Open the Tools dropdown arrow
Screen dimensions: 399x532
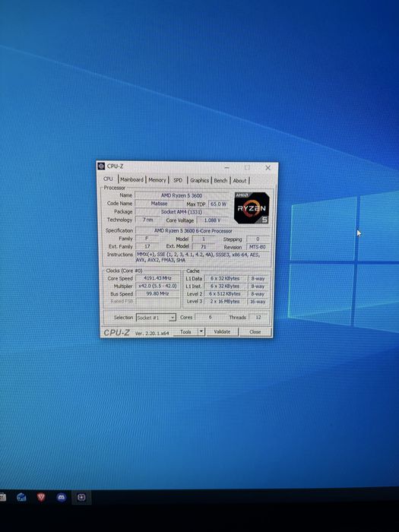[x=201, y=332]
